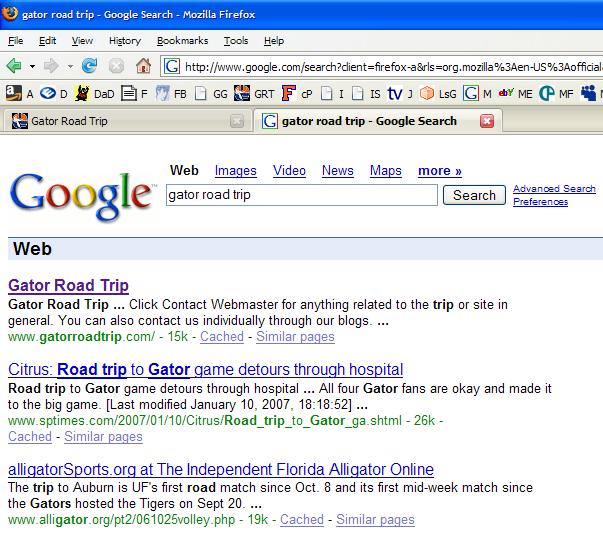Open the Tools menu
603x540 pixels.
pyautogui.click(x=236, y=40)
